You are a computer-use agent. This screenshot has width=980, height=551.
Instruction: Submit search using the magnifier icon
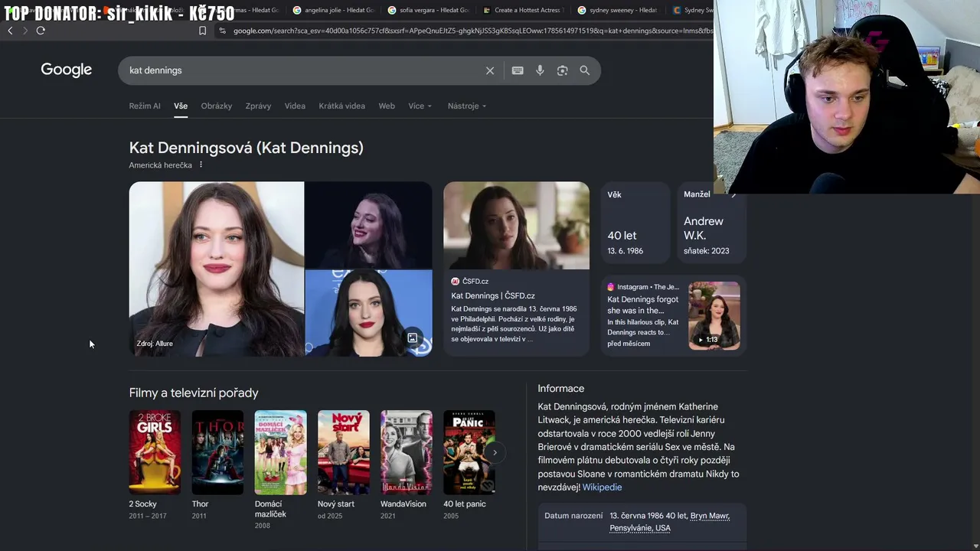pos(584,70)
